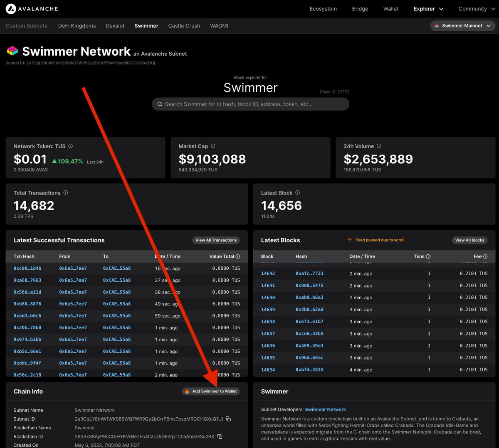Click the Swimmer search field
The image size is (499, 448).
tap(250, 104)
